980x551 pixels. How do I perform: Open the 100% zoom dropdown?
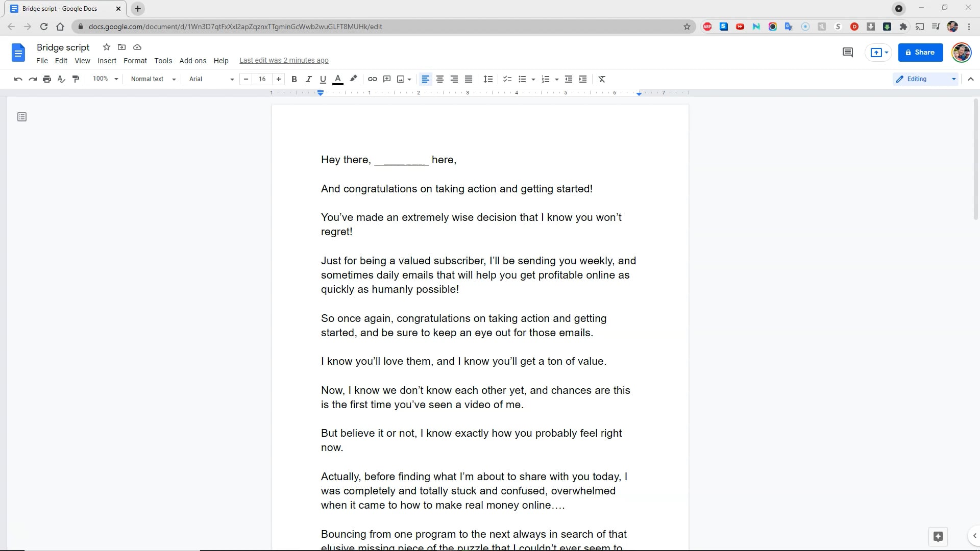105,79
